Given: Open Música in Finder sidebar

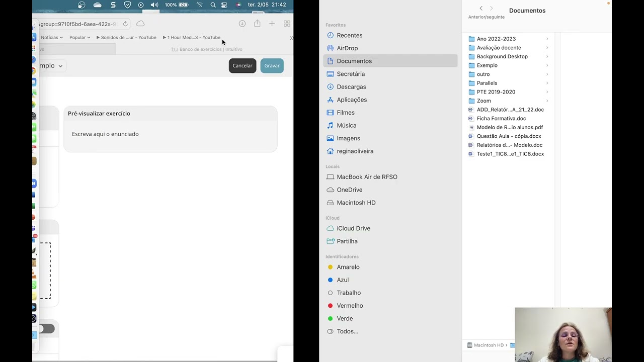Looking at the screenshot, I should pyautogui.click(x=390, y=125).
